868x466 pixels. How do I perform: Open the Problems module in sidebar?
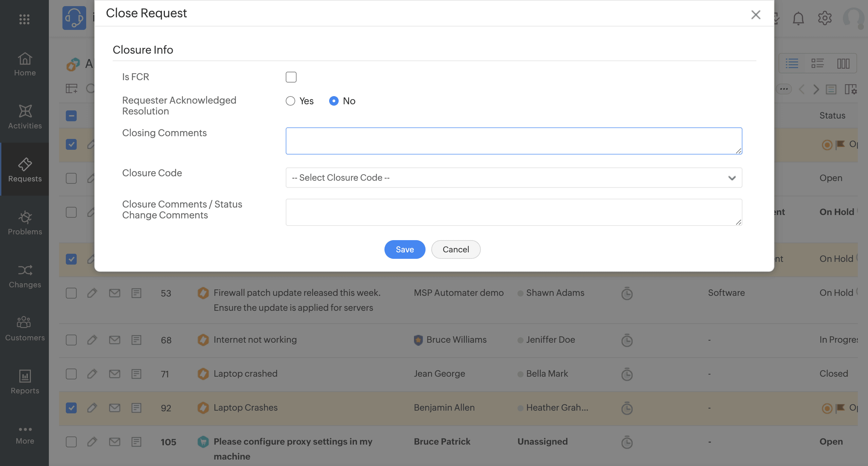(25, 223)
